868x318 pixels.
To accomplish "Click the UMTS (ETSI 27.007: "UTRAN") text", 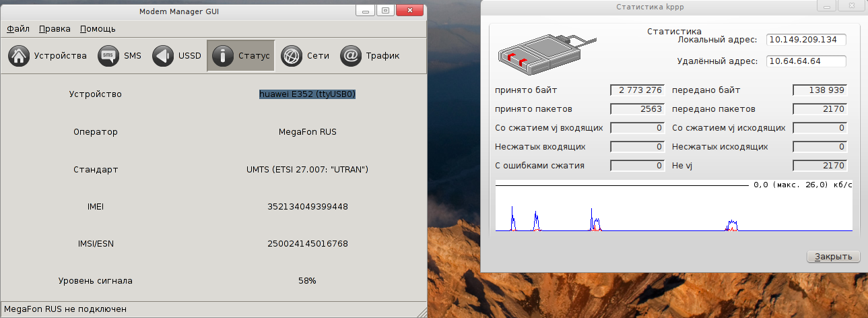I will tap(308, 169).
